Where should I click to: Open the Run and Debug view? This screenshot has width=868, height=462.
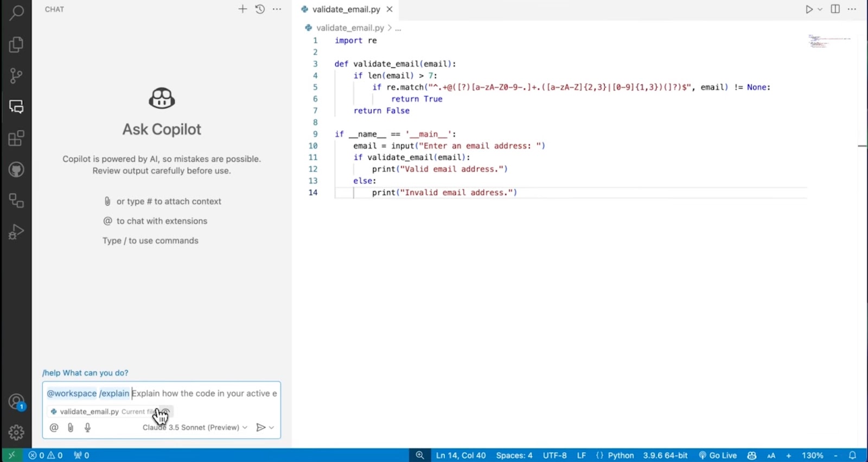(x=16, y=232)
